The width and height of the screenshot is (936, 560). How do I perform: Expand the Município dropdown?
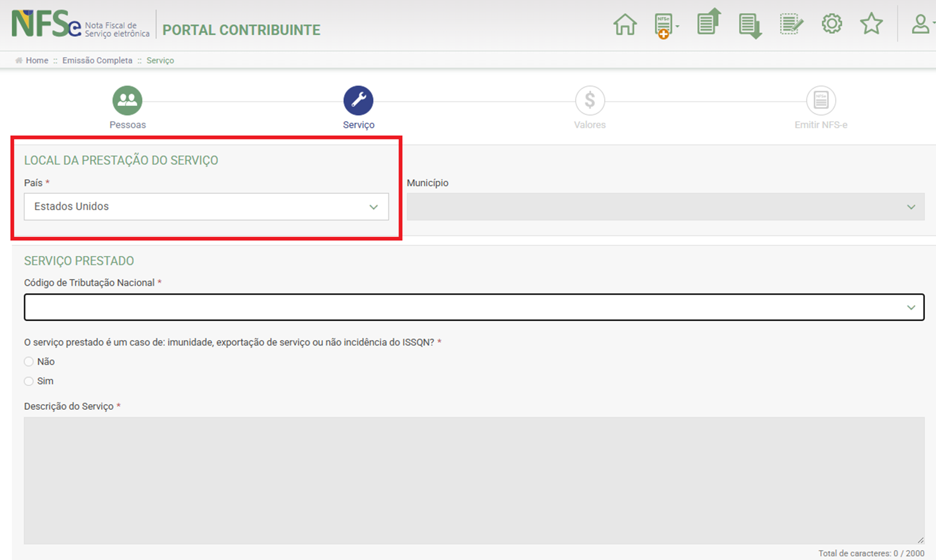point(665,207)
